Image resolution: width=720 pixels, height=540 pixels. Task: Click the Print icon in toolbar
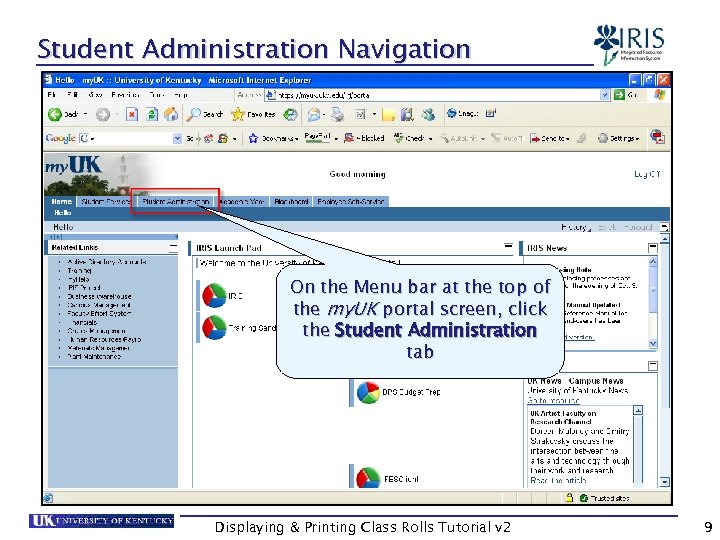click(338, 114)
